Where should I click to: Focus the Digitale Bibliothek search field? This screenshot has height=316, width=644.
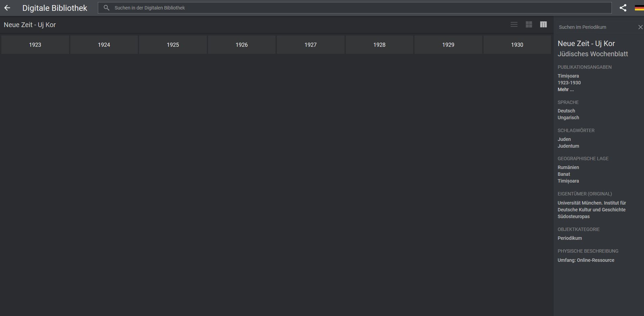click(355, 8)
